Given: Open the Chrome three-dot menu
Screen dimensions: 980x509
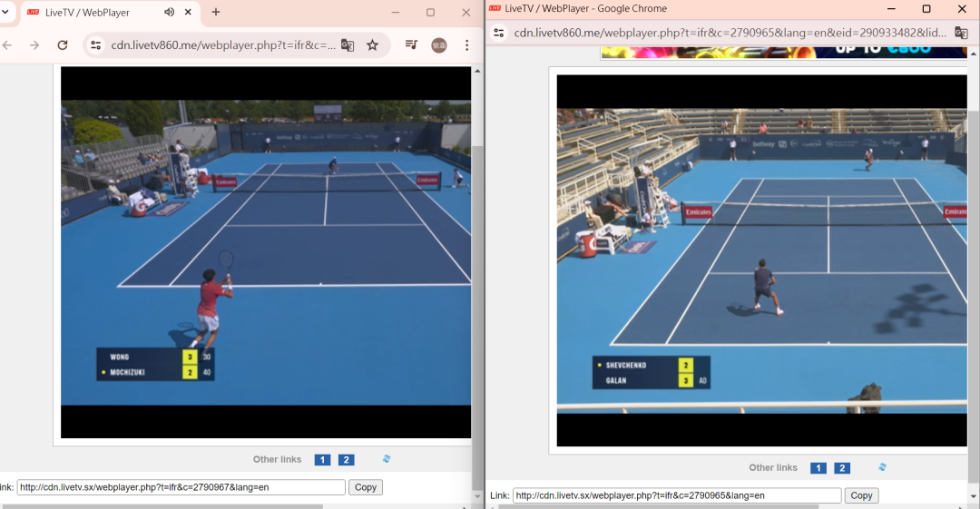Looking at the screenshot, I should tap(466, 45).
